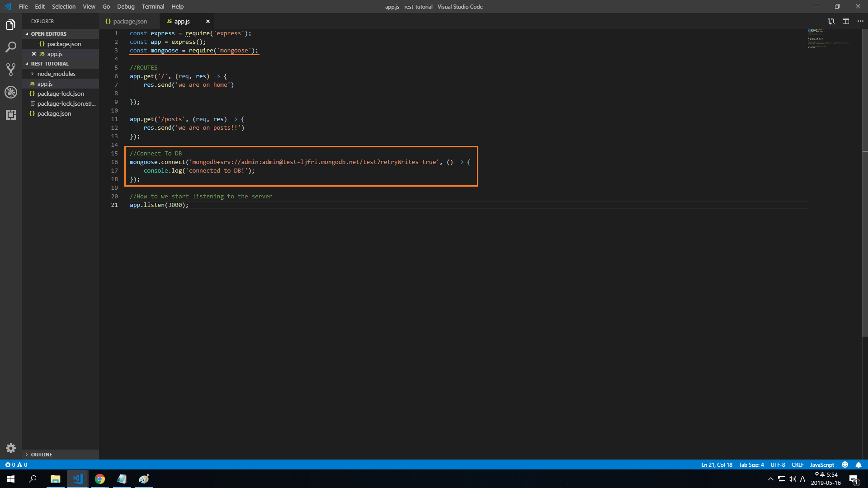The height and width of the screenshot is (488, 868).
Task: Click the volume icon in system tray
Action: tap(793, 479)
